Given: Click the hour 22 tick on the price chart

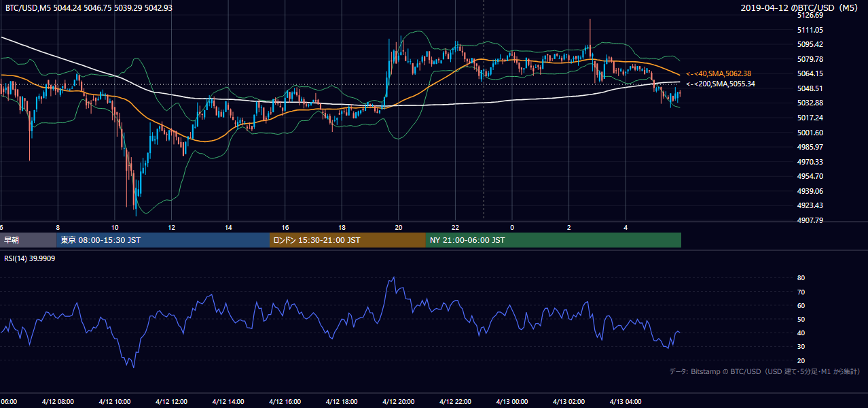Looking at the screenshot, I should [x=455, y=228].
